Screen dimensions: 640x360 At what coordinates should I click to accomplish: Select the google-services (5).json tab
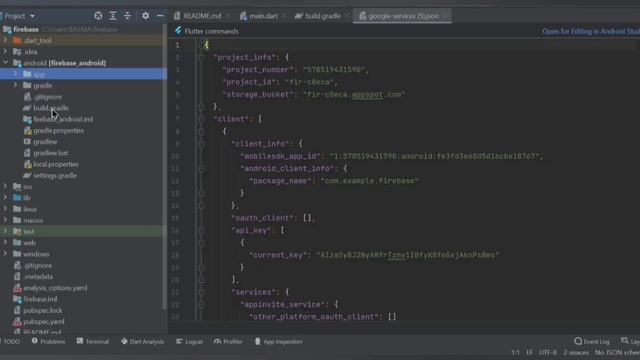click(x=403, y=16)
